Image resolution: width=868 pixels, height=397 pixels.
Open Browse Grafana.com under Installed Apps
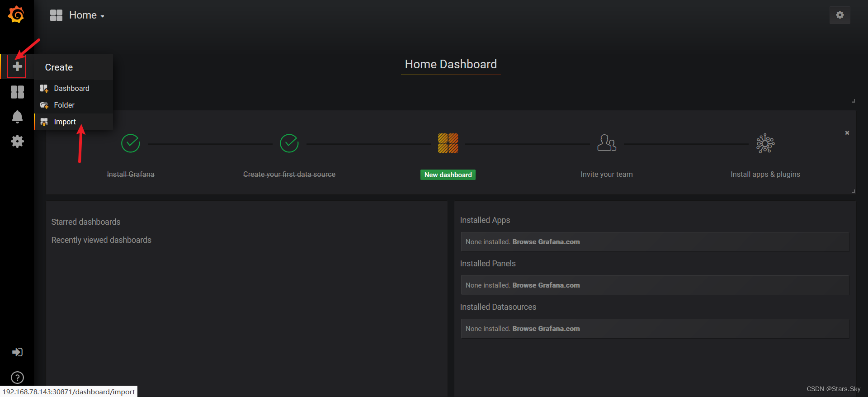pyautogui.click(x=546, y=242)
